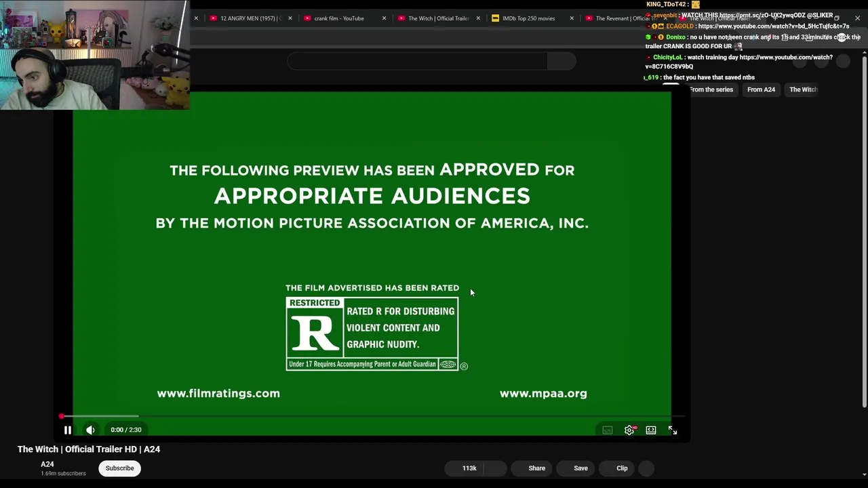This screenshot has width=868, height=488.
Task: Select 'The Witch' filter chip
Action: [804, 89]
